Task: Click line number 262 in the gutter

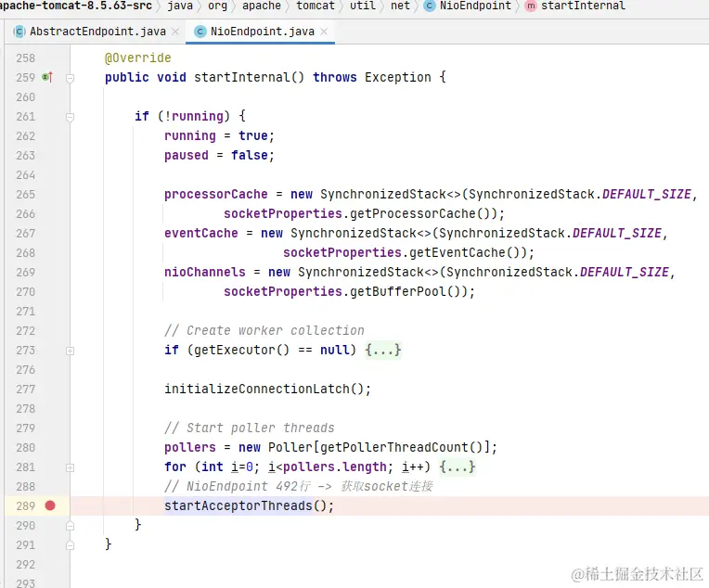Action: click(x=25, y=135)
